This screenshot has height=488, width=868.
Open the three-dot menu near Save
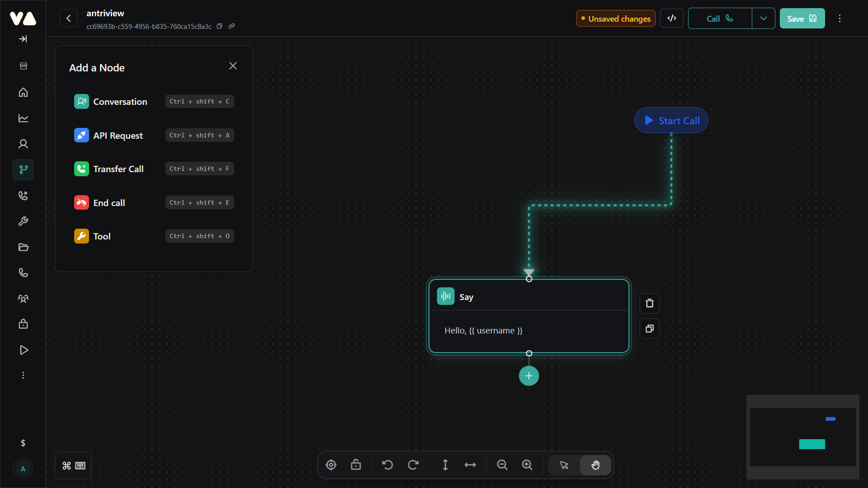840,19
